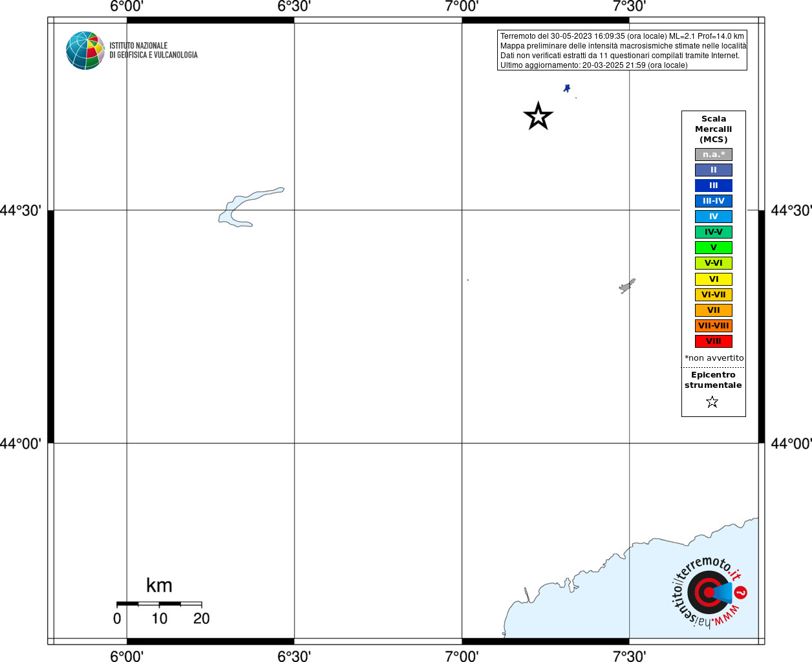
Task: Click the blue intensity marker near epicenter
Action: pyautogui.click(x=567, y=88)
